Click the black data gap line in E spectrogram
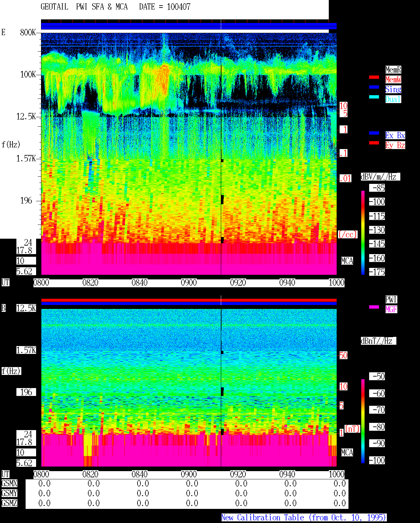This screenshot has width=420, height=523. [221, 154]
